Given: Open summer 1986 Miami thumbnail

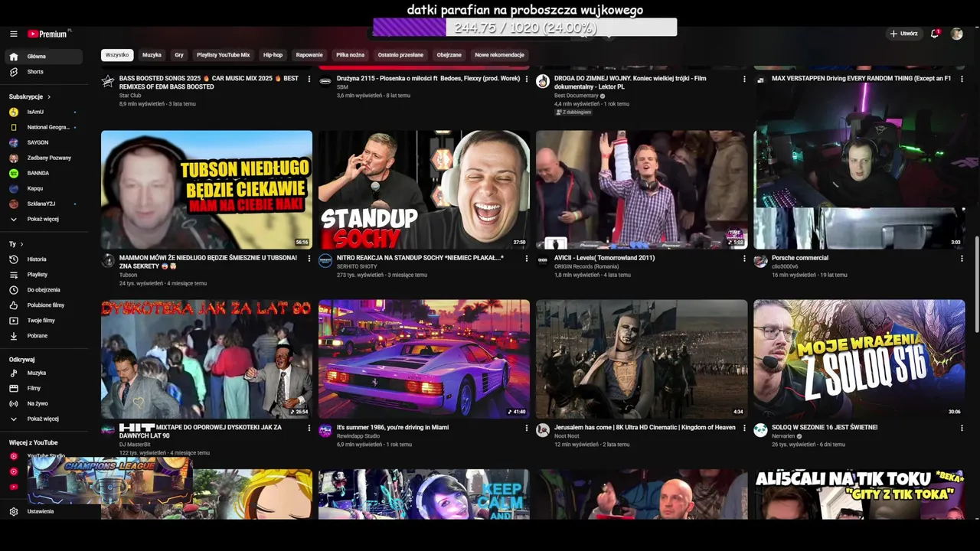Looking at the screenshot, I should (x=424, y=359).
